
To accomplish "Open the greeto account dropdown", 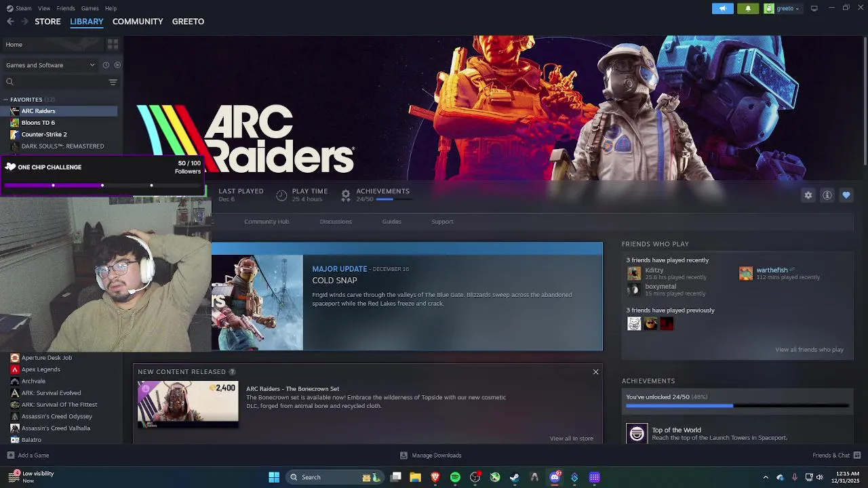I will pos(783,8).
